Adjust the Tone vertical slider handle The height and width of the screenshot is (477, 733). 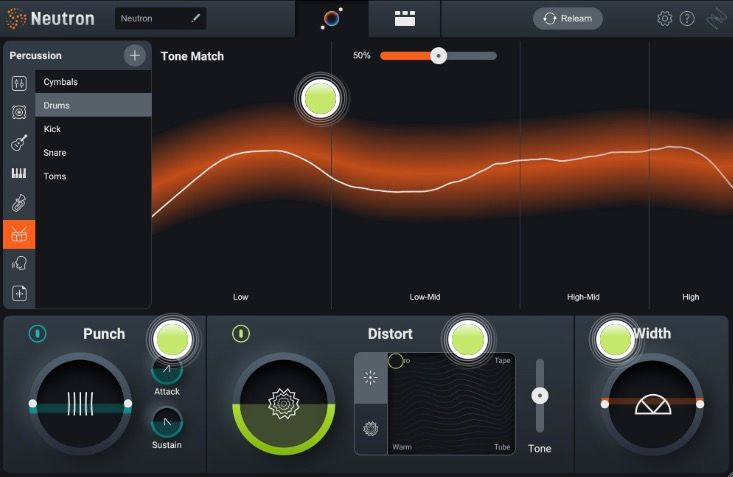tap(540, 396)
